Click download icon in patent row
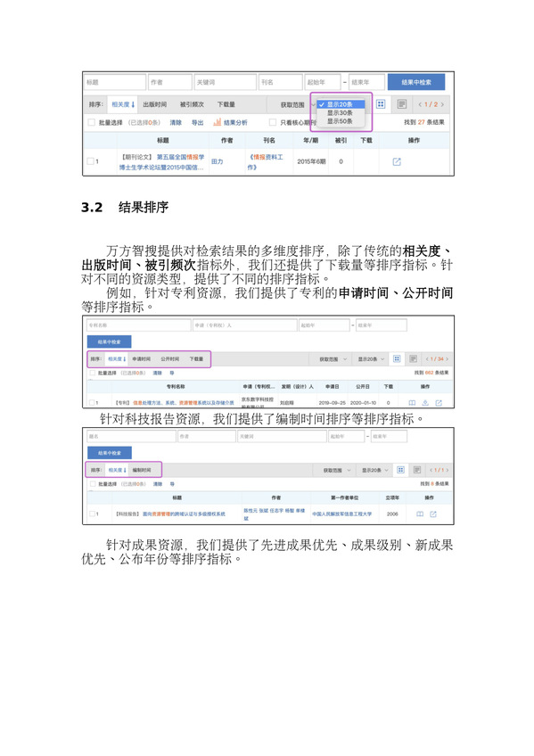Image resolution: width=534 pixels, height=756 pixels. pyautogui.click(x=425, y=403)
